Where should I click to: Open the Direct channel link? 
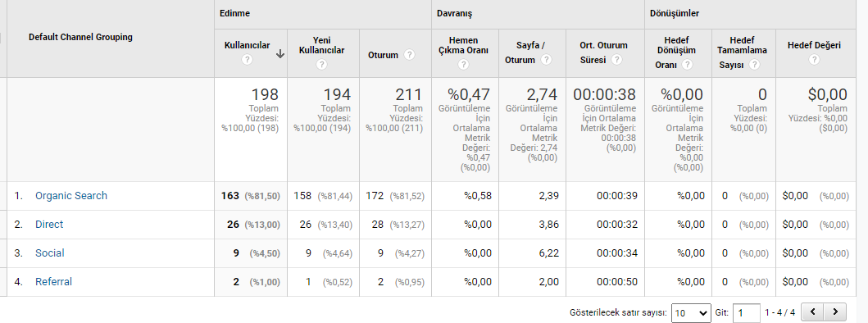coord(49,225)
